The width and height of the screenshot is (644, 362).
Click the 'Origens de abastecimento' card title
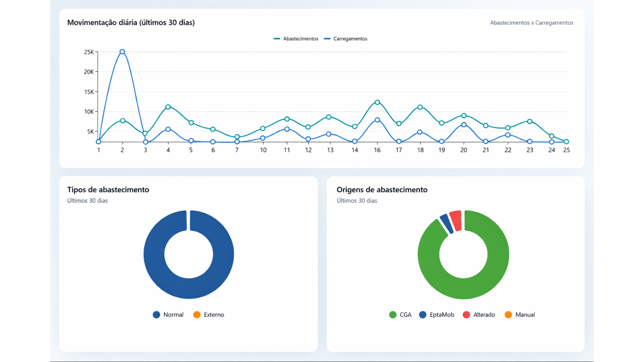(x=382, y=189)
